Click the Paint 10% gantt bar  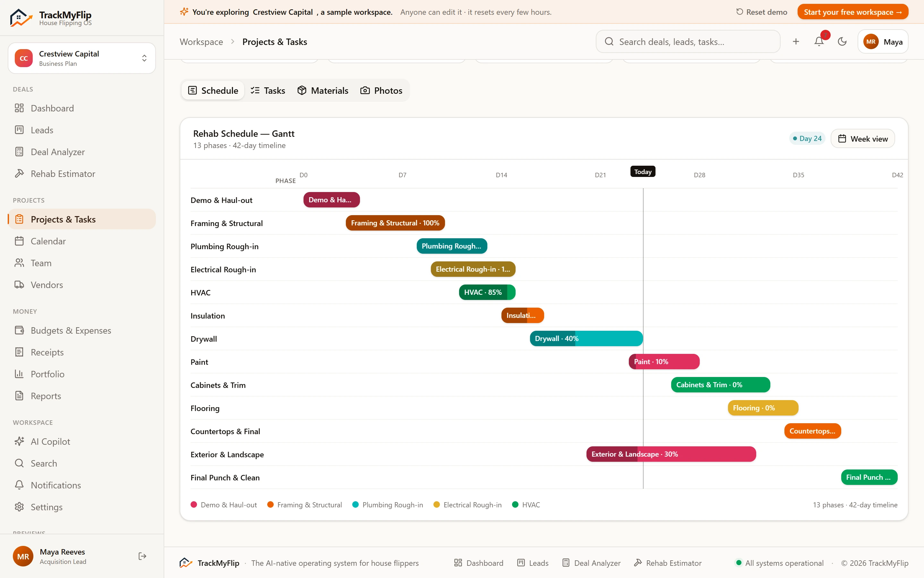pos(664,361)
